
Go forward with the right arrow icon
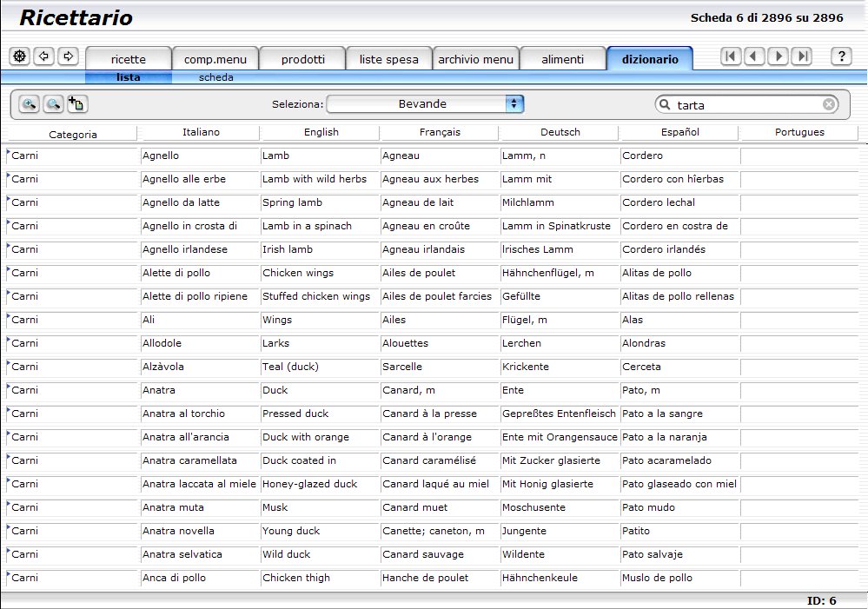(68, 56)
